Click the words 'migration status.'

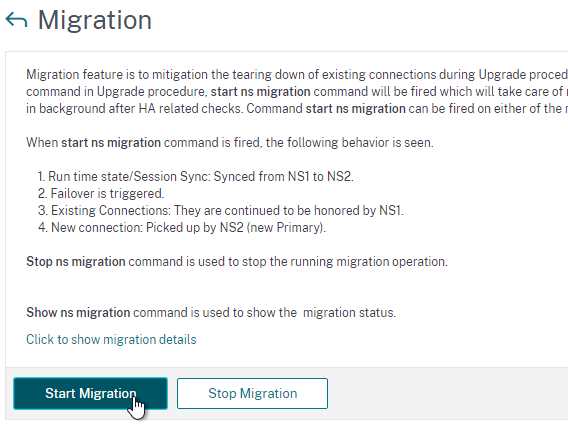click(350, 313)
